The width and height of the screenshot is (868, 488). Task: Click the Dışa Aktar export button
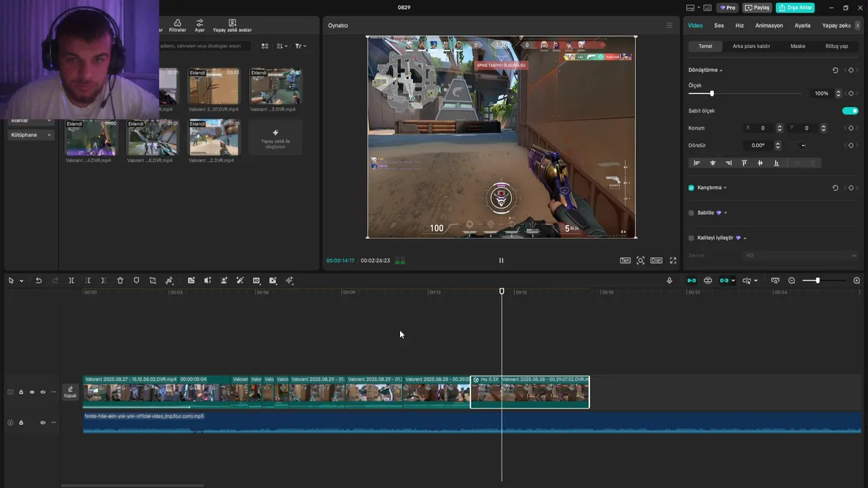[x=795, y=7]
